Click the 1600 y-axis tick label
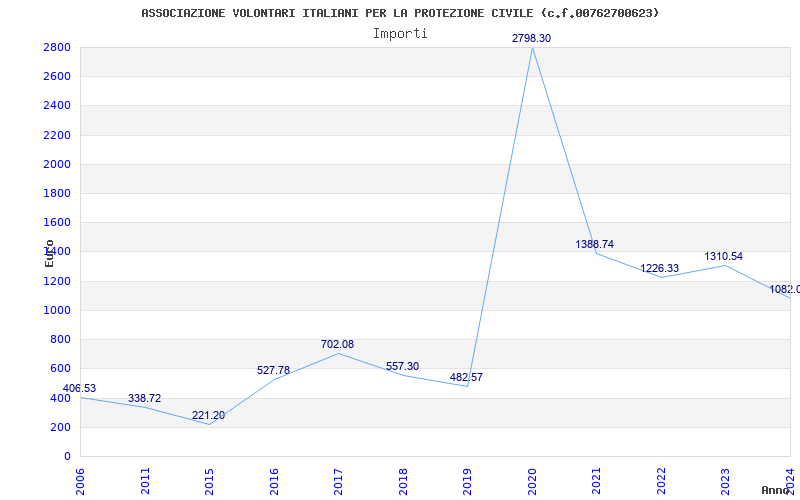This screenshot has width=800, height=500. point(57,222)
